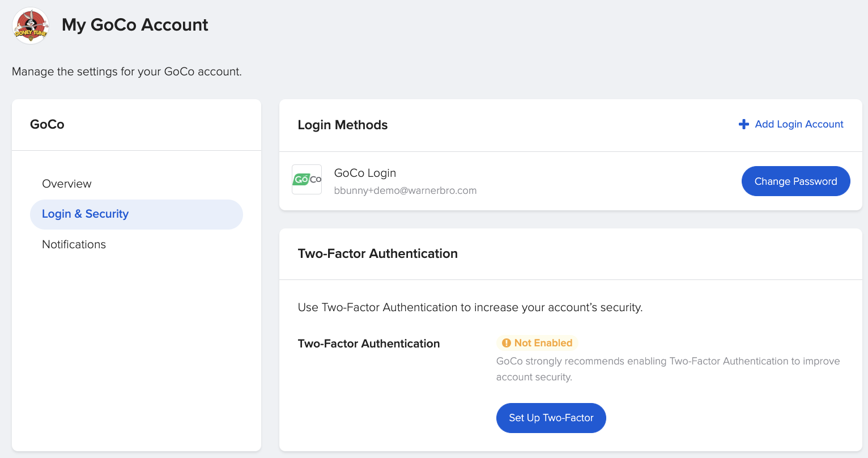Click the My GoCo Account page title
The width and height of the screenshot is (868, 458).
[135, 25]
